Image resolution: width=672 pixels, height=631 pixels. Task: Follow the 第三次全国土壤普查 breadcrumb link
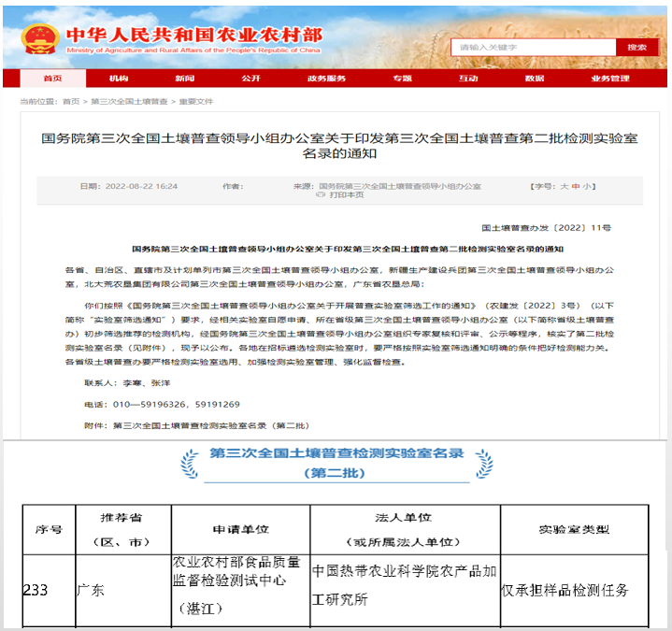tap(129, 102)
